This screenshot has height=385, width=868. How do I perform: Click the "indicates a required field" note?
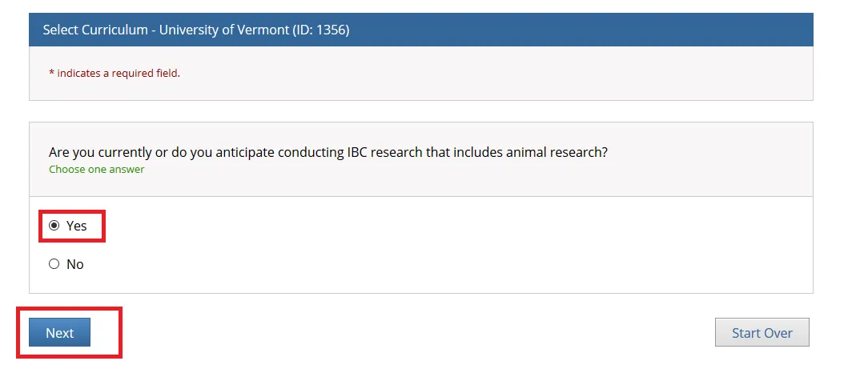[x=119, y=74]
